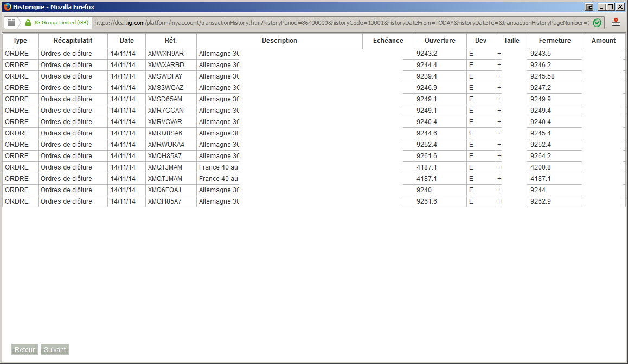The height and width of the screenshot is (364, 628).
Task: Click closing price 9244
Action: 538,190
